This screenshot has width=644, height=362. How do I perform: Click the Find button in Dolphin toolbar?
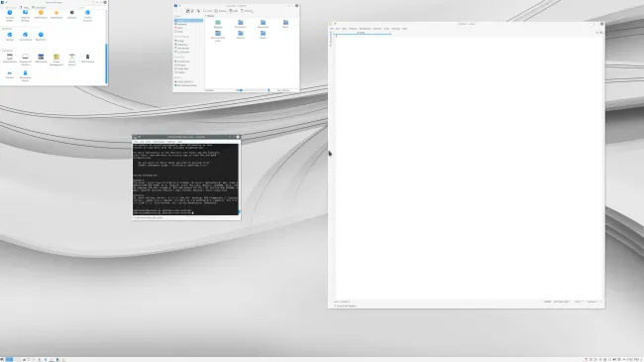pos(208,11)
